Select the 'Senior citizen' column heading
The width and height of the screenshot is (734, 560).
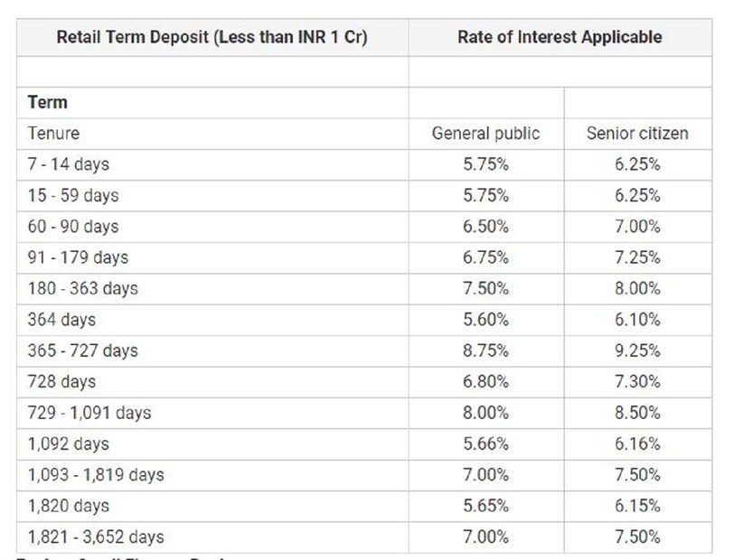pos(637,134)
